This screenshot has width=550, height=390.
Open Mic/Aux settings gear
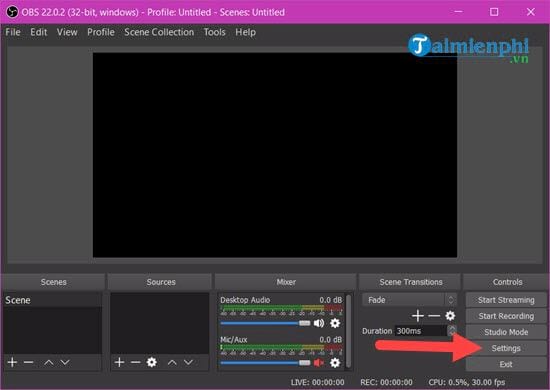335,363
